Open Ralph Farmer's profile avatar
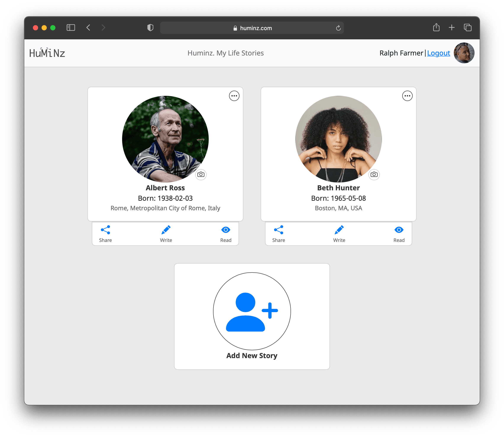 [x=464, y=53]
